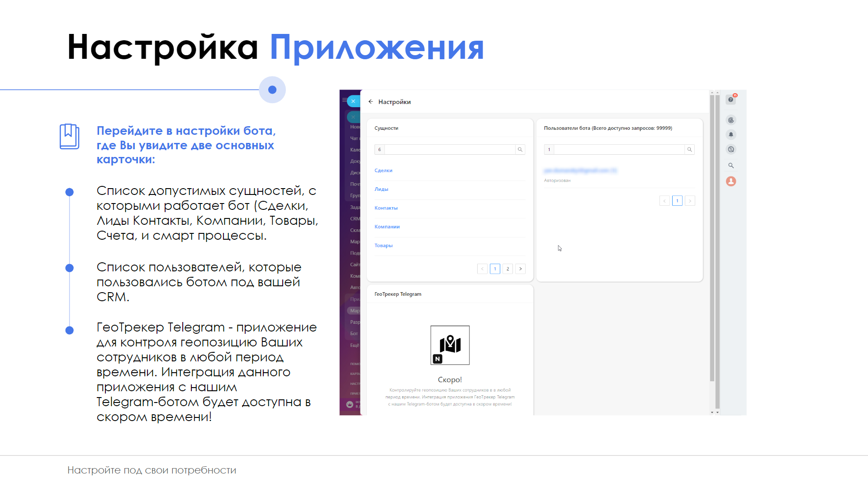Image resolution: width=868 pixels, height=488 pixels.
Task: Click the crown icon at sidebar bottom
Action: [x=350, y=405]
